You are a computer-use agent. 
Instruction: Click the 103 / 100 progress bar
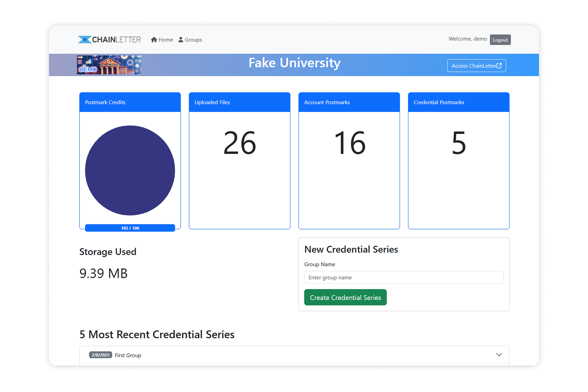[130, 228]
